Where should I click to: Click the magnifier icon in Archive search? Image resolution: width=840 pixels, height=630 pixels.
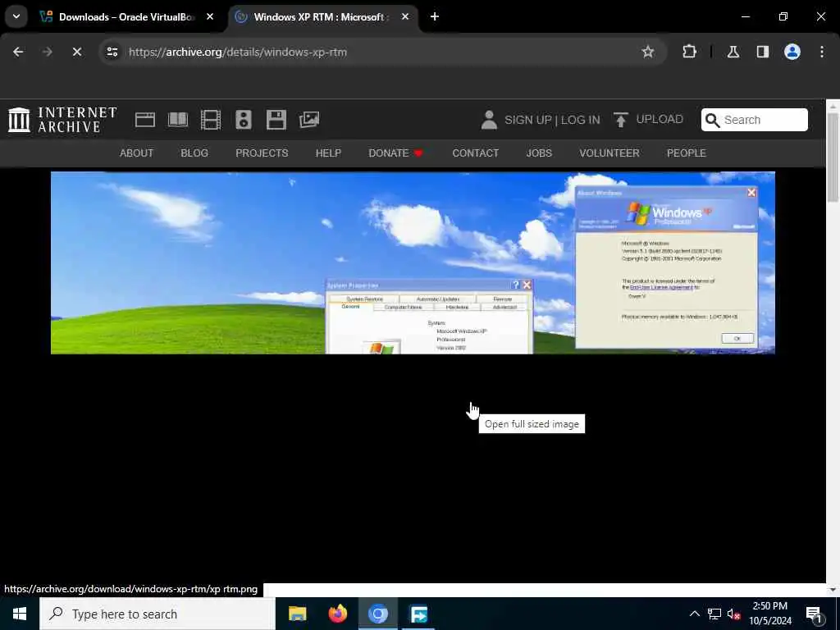[713, 120]
